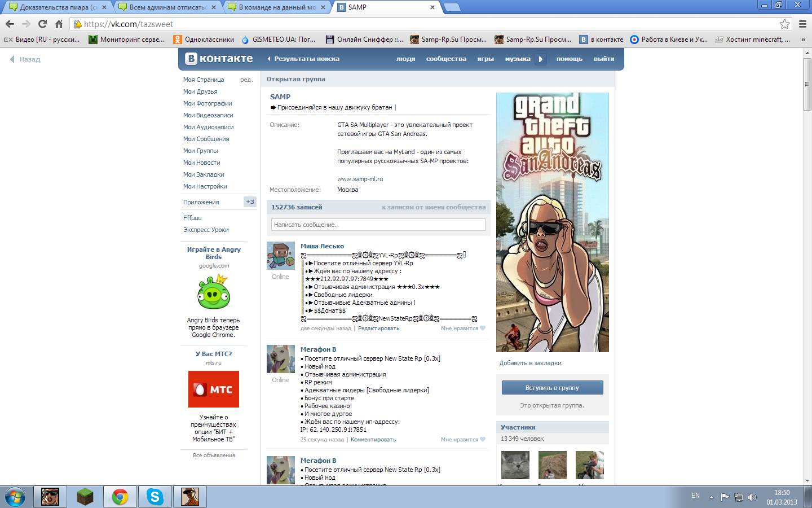Click 'ред.' edit link
812x508 pixels.
click(x=246, y=80)
